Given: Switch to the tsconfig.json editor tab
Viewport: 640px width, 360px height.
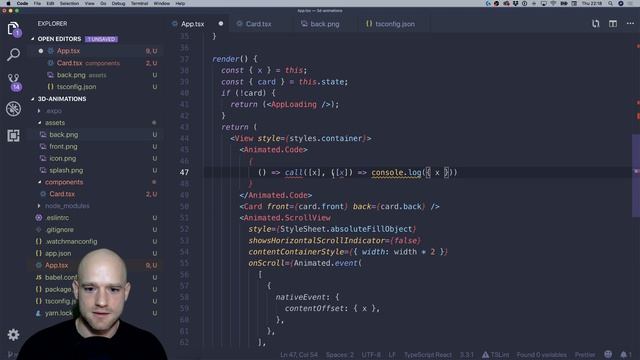Looking at the screenshot, I should coord(394,24).
